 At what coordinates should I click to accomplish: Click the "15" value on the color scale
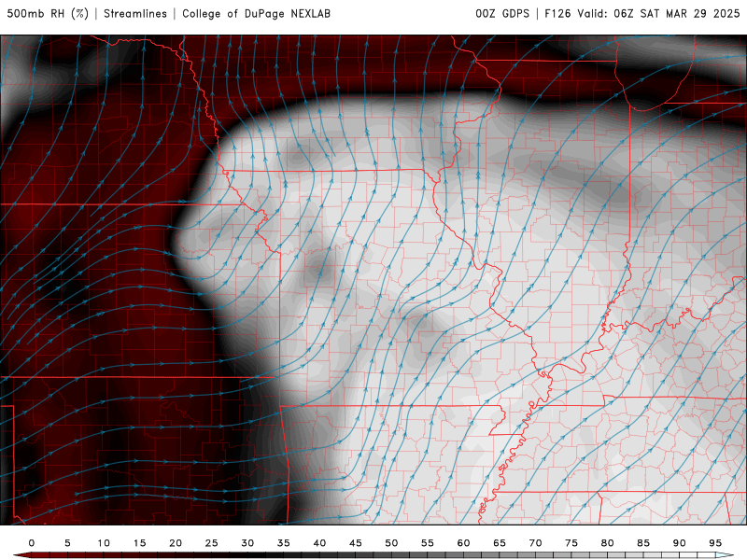coord(139,543)
